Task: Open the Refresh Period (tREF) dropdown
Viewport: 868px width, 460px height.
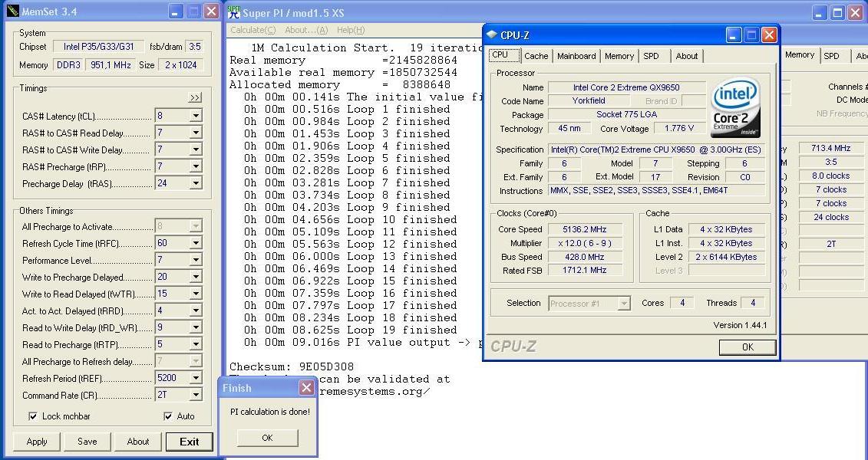Action: click(196, 378)
